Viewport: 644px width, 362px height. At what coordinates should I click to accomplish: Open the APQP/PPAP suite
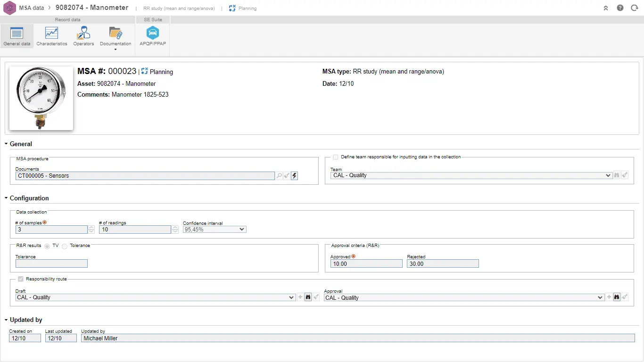pos(152,36)
